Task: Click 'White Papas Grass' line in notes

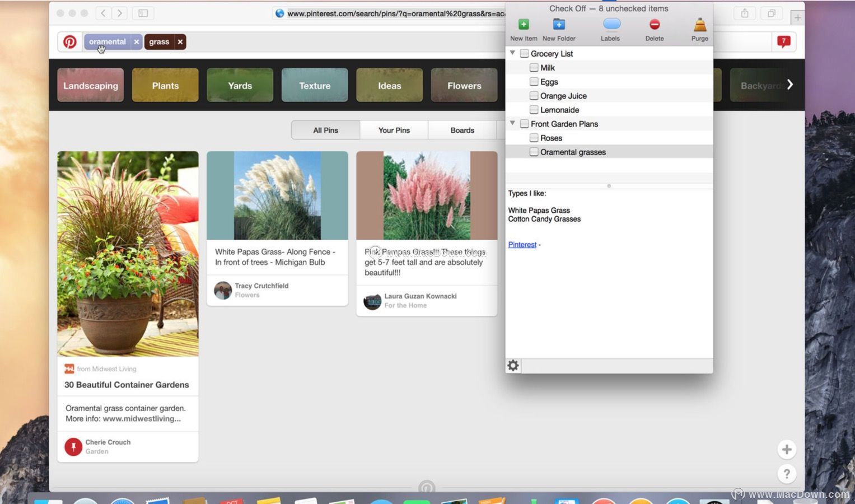Action: point(539,211)
